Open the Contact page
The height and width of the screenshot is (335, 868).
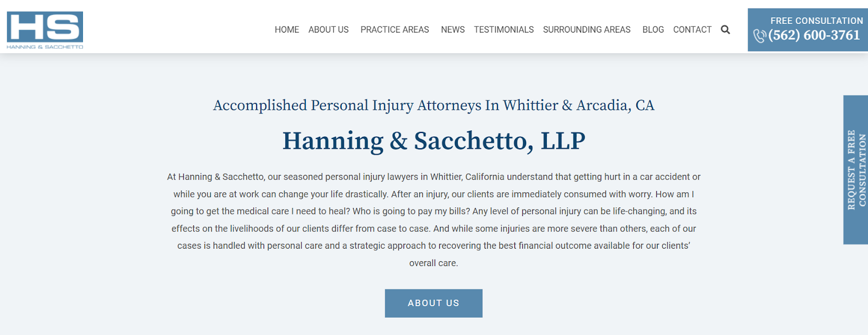click(x=692, y=30)
